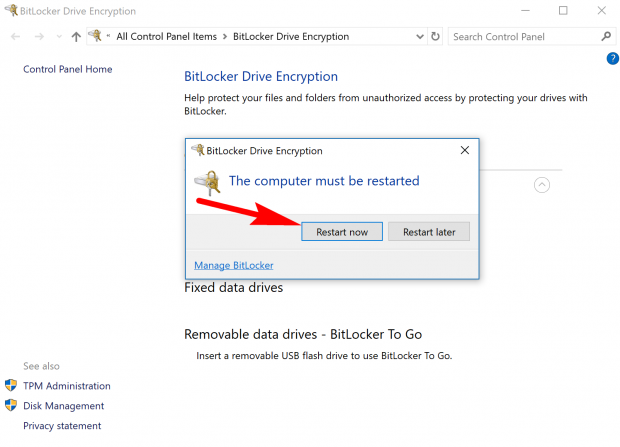620x447 pixels.
Task: Expand the drive section chevron circle
Action: point(542,184)
